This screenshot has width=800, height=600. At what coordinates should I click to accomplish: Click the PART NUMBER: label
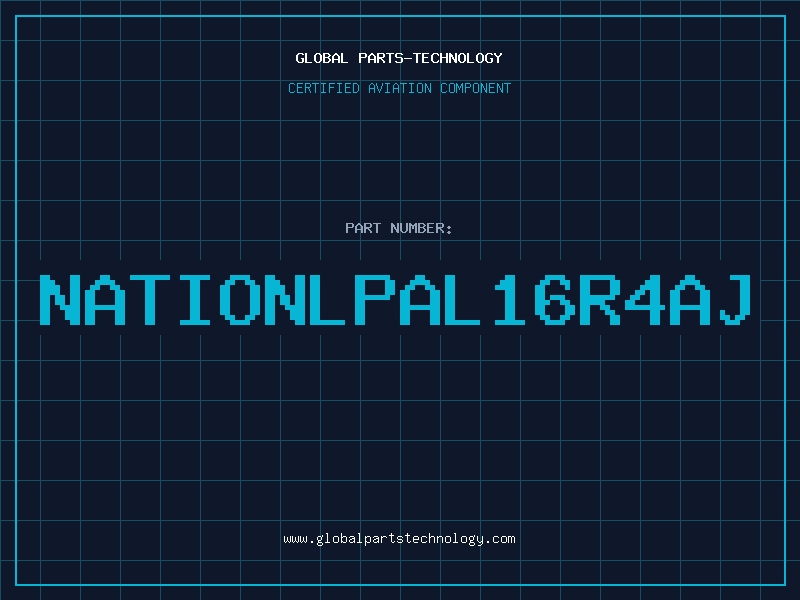(x=398, y=228)
